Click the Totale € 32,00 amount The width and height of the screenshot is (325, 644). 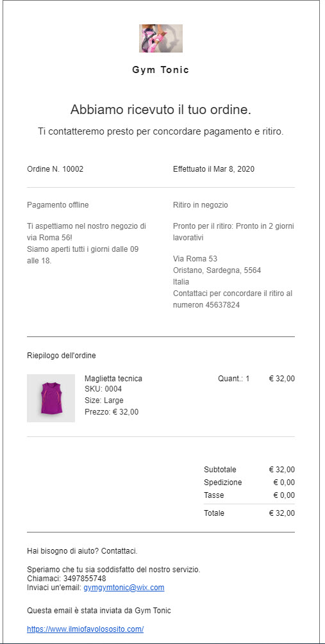click(282, 513)
